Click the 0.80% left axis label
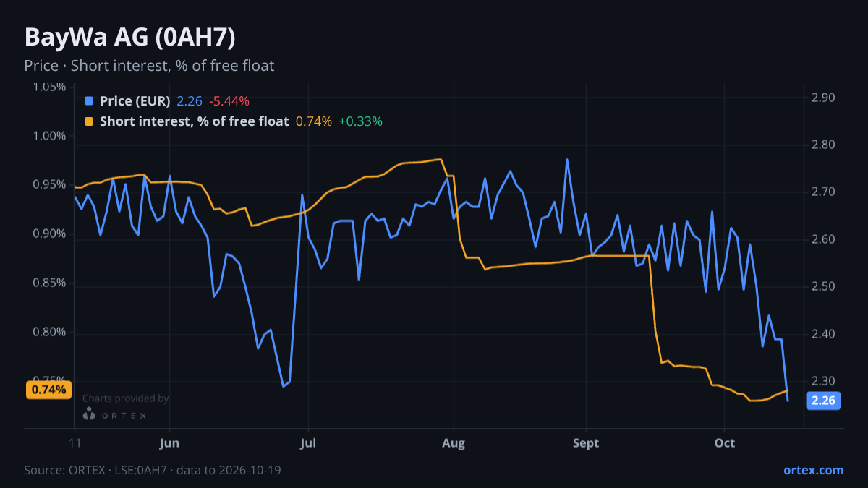The height and width of the screenshot is (488, 868). point(50,333)
